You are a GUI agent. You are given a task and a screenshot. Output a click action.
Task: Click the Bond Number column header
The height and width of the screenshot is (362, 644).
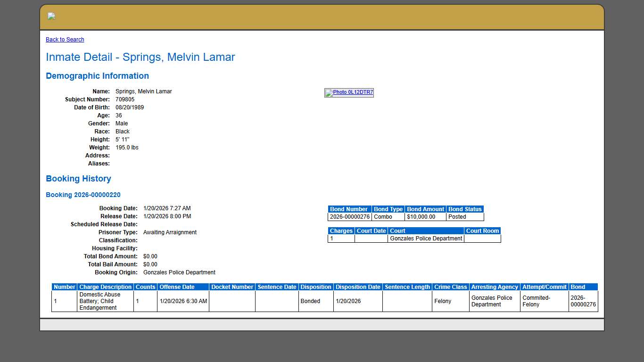349,209
